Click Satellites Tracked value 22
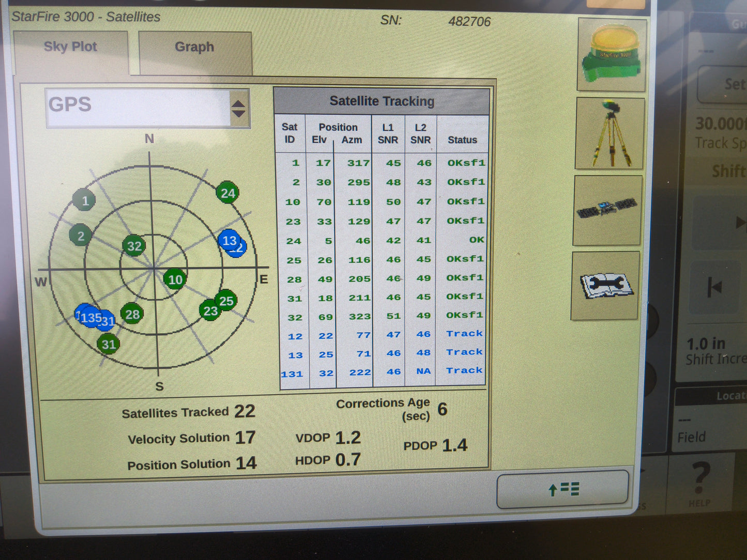This screenshot has height=560, width=747. pos(245,411)
